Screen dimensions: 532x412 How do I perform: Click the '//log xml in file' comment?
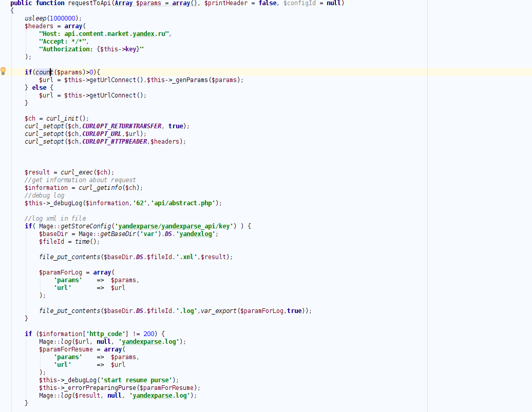click(x=55, y=219)
